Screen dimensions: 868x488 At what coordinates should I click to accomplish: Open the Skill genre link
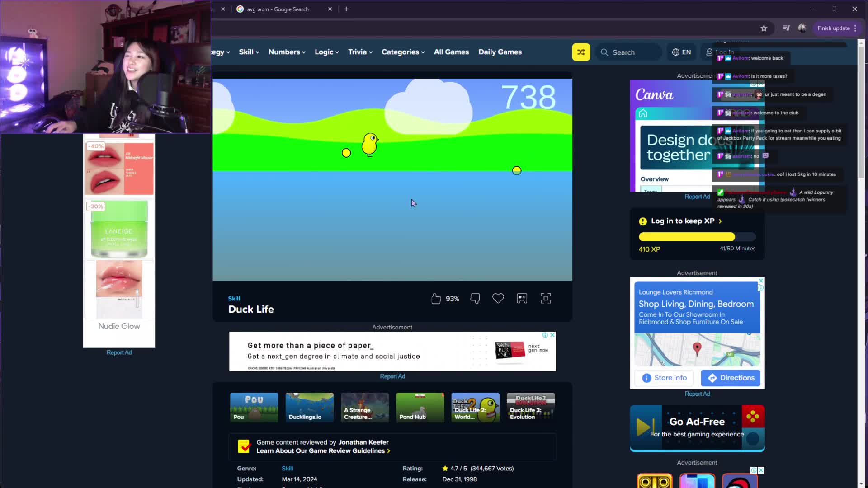(287, 469)
